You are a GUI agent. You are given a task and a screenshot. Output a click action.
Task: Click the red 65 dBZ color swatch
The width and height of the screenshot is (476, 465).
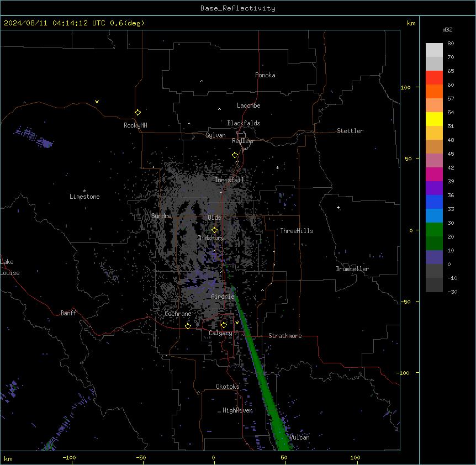434,78
